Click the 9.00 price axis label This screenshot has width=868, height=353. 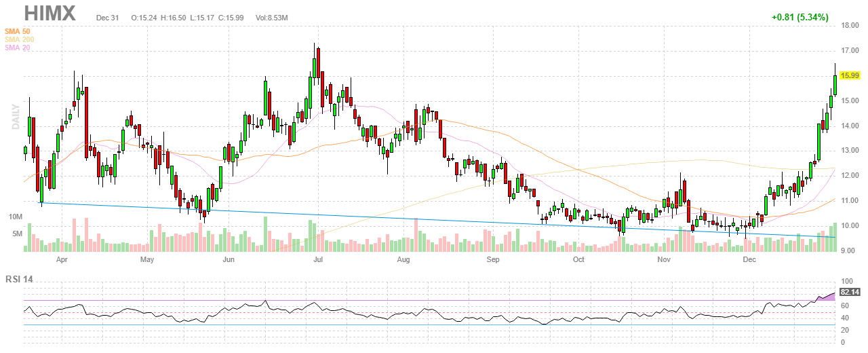850,250
